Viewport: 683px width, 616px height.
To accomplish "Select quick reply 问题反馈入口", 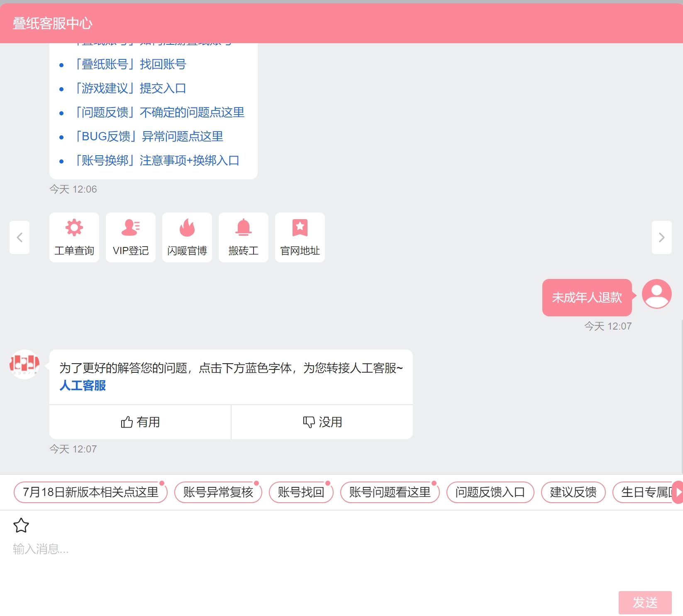I will click(x=490, y=492).
